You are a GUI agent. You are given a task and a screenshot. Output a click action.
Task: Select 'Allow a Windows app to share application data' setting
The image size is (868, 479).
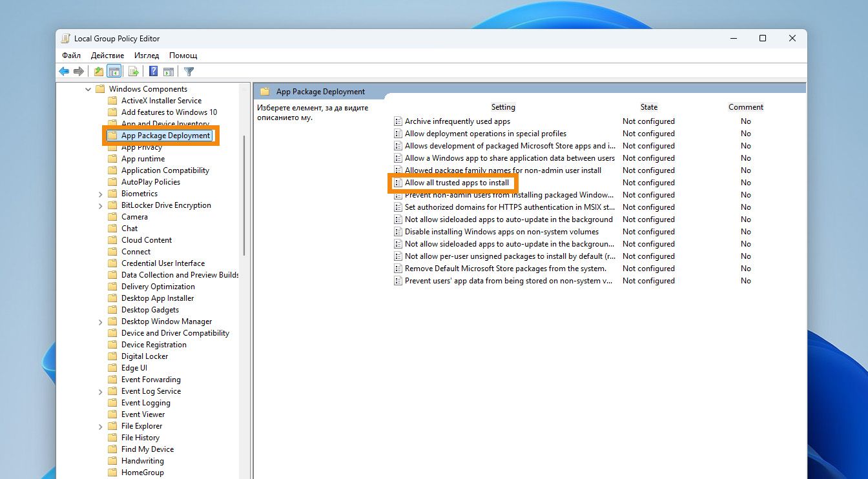[x=510, y=158]
